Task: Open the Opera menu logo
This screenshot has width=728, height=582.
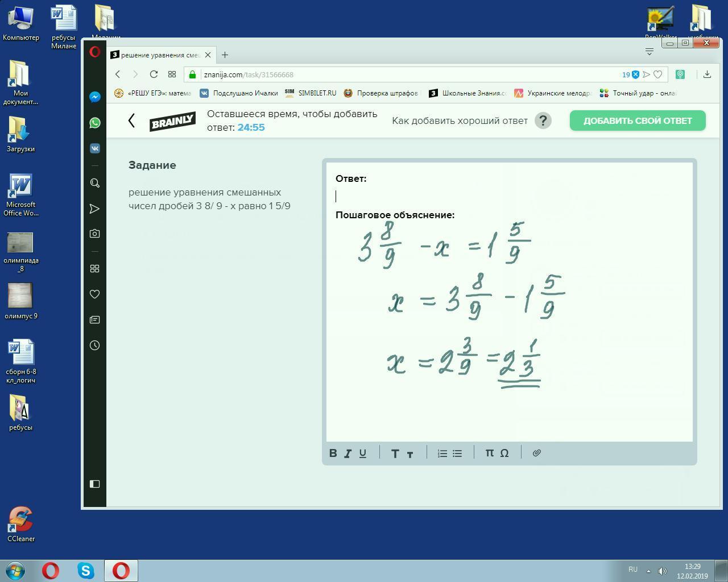Action: point(95,52)
